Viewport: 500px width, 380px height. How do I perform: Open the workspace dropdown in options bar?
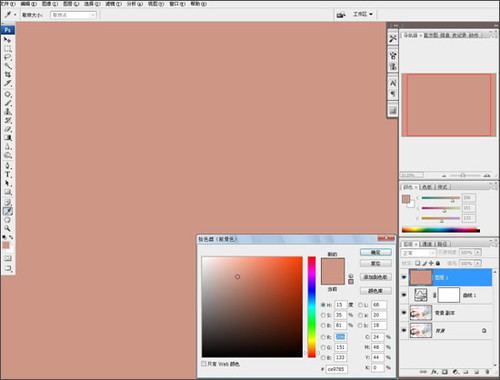pos(363,14)
